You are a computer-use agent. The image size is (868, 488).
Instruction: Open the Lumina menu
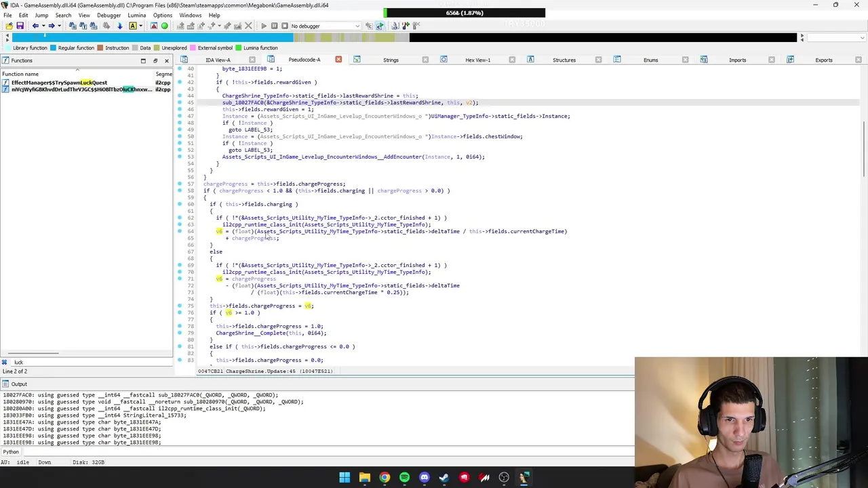pos(136,15)
